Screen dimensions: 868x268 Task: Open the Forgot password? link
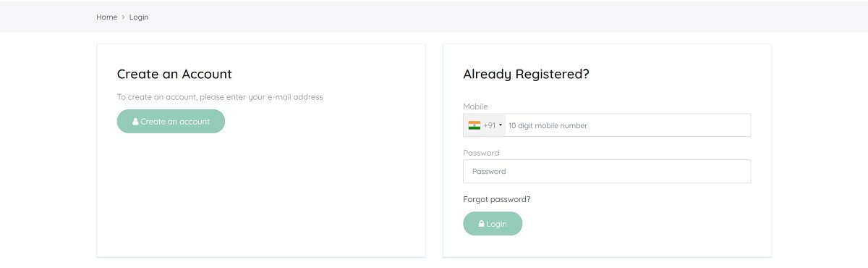[x=497, y=199]
